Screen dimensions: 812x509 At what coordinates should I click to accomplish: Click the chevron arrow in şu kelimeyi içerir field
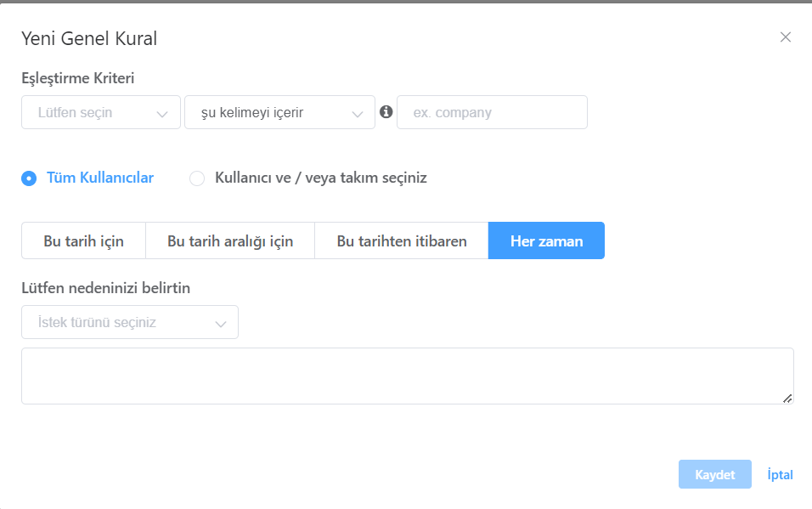(357, 113)
